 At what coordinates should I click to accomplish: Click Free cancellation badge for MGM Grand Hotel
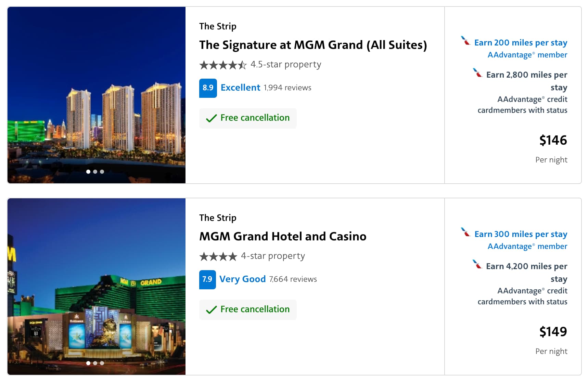click(x=248, y=309)
